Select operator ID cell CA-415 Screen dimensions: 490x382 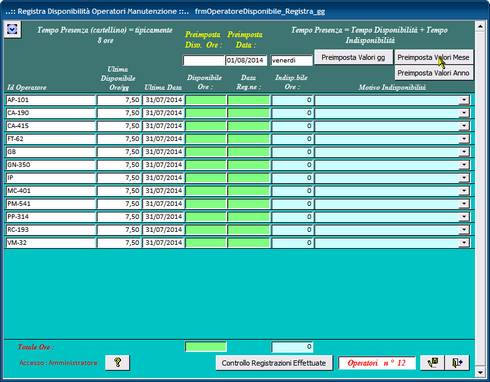pyautogui.click(x=51, y=126)
